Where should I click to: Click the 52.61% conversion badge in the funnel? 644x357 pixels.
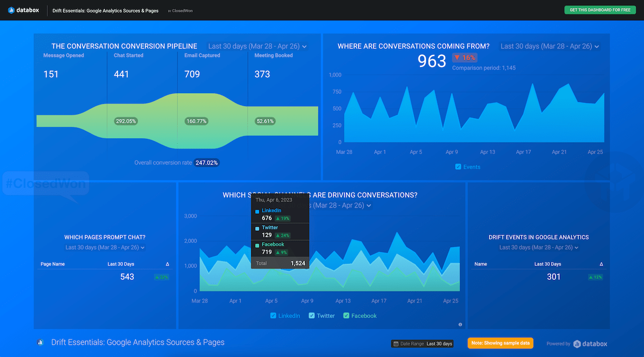[265, 121]
